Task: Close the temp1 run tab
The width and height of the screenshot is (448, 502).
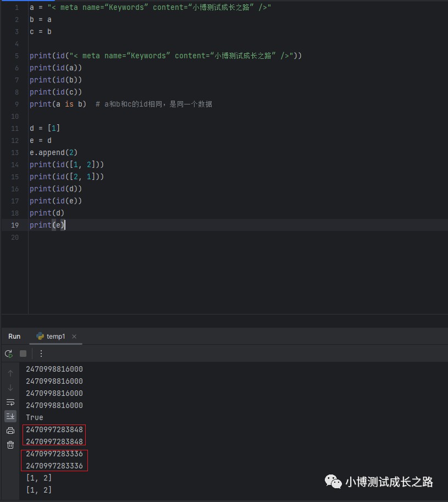Action: (74, 336)
